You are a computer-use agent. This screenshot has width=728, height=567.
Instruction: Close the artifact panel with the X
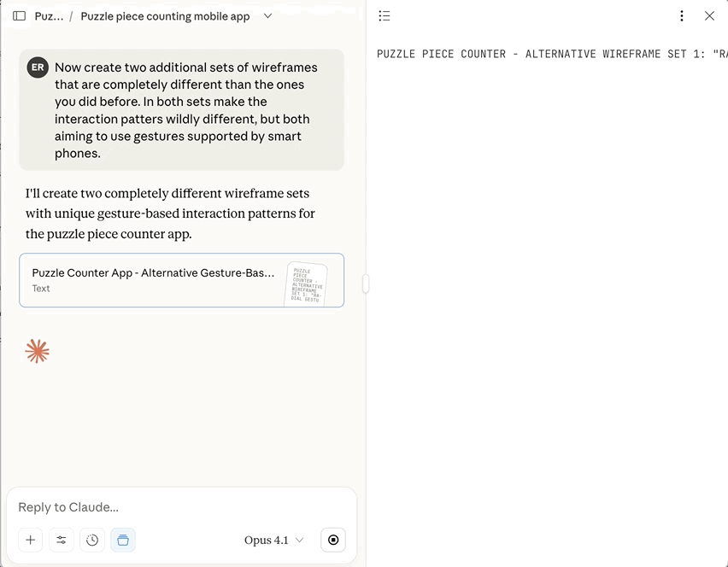(709, 16)
